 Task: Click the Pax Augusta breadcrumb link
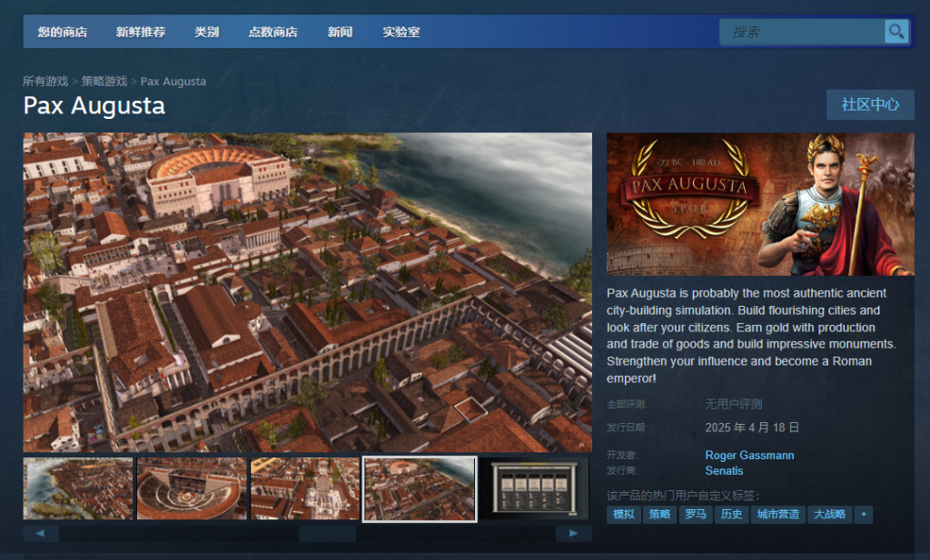pos(173,81)
